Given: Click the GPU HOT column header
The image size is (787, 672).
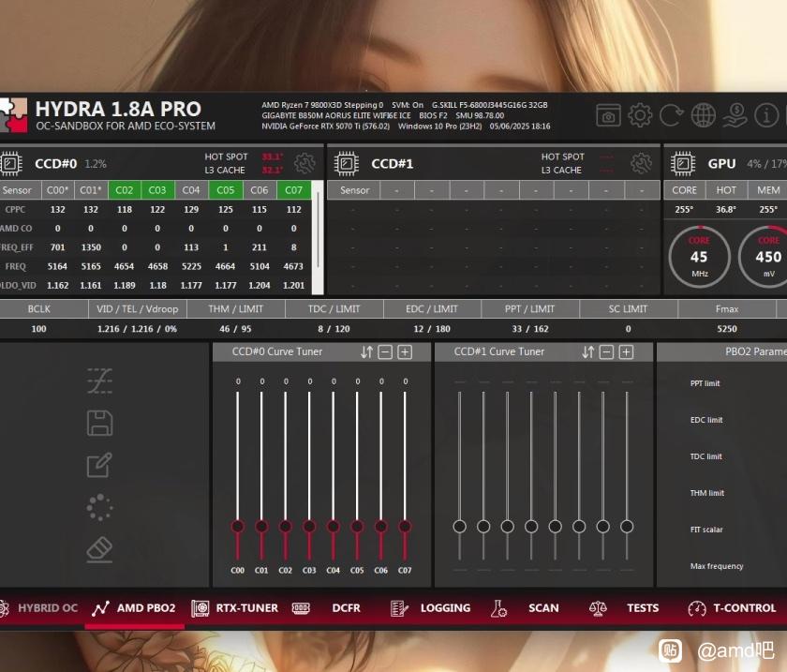Looking at the screenshot, I should [726, 190].
